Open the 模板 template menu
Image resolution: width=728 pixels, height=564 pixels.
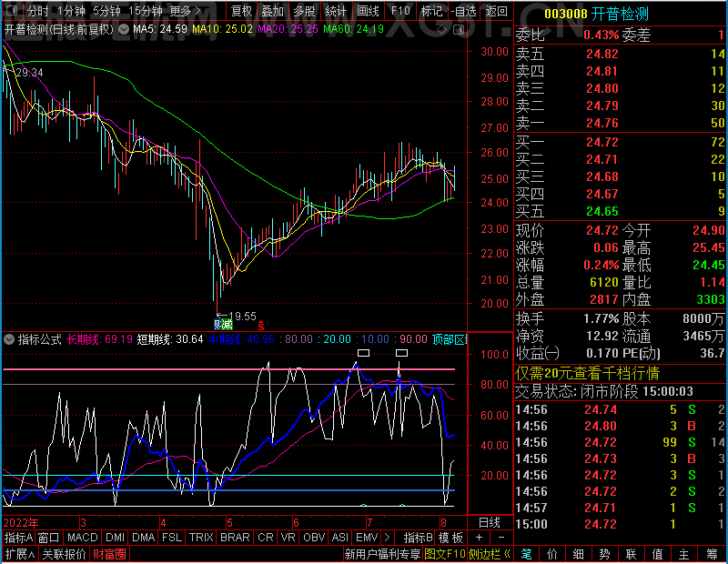pos(450,538)
